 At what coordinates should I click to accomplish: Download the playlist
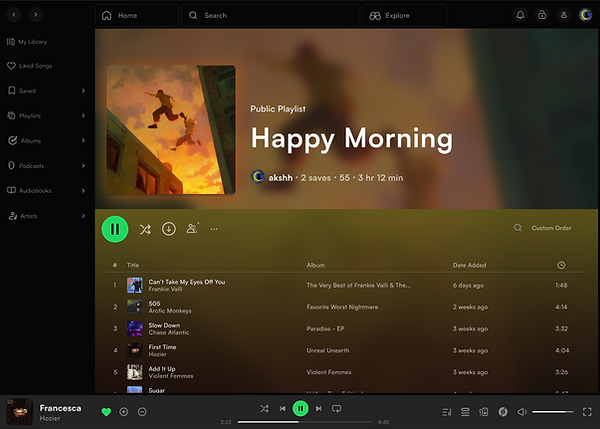169,229
